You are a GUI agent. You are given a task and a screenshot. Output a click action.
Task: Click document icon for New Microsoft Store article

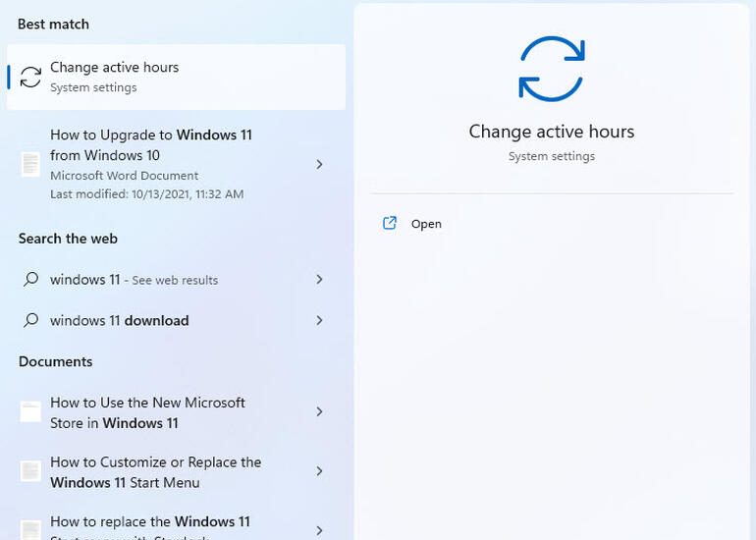(x=30, y=411)
